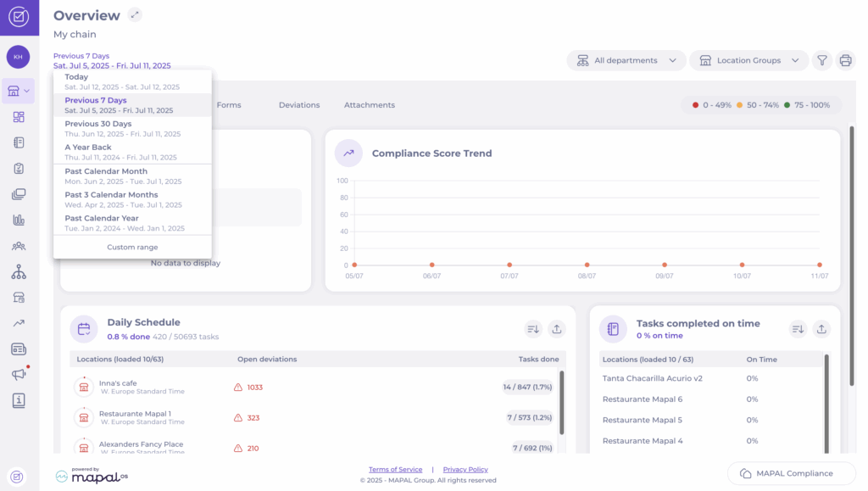
Task: Open the Attachments tab
Action: coord(369,105)
